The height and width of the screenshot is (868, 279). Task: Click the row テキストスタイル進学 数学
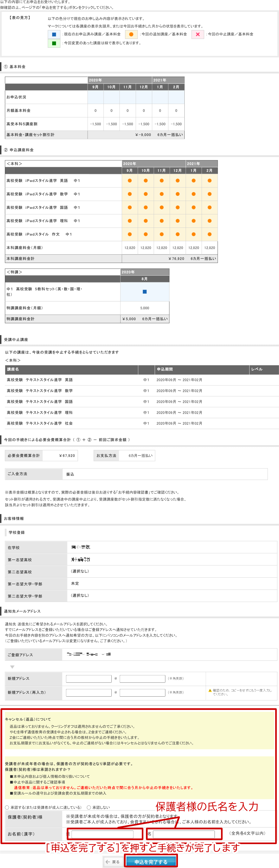(142, 390)
